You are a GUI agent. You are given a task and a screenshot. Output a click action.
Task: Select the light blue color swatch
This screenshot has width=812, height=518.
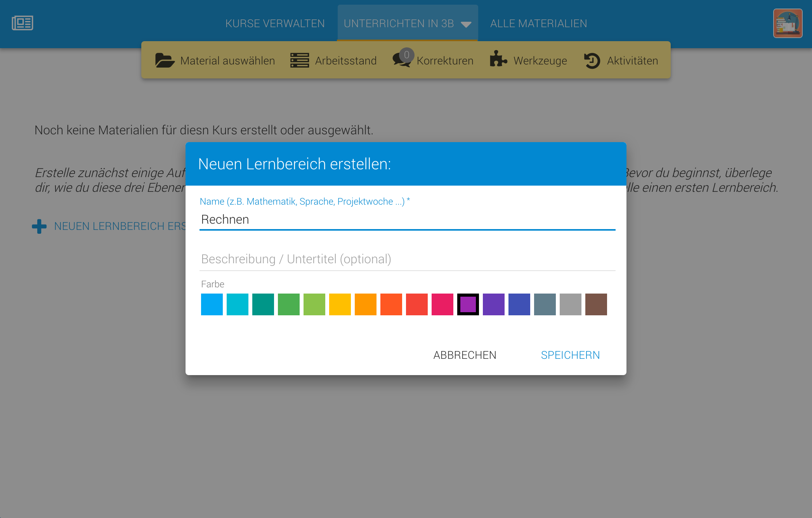pos(212,304)
